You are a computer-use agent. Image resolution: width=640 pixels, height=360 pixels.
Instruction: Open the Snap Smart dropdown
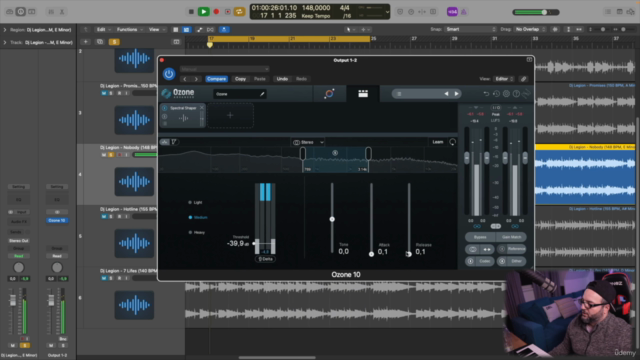[x=471, y=29]
